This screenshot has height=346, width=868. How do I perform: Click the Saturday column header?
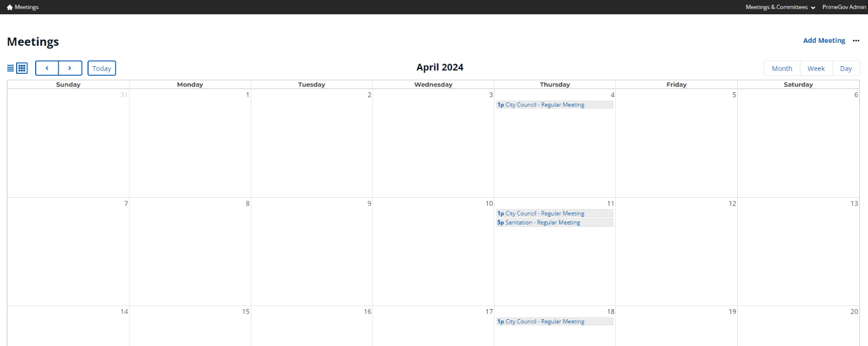pos(798,85)
